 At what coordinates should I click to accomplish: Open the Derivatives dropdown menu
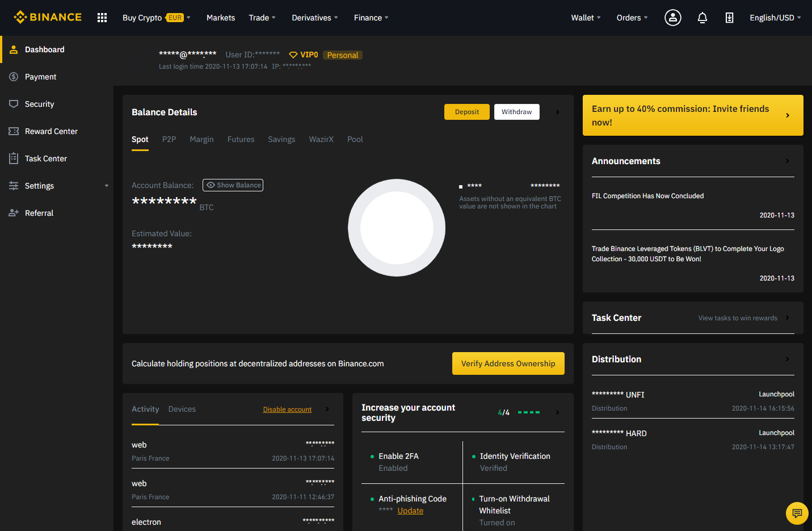(311, 18)
